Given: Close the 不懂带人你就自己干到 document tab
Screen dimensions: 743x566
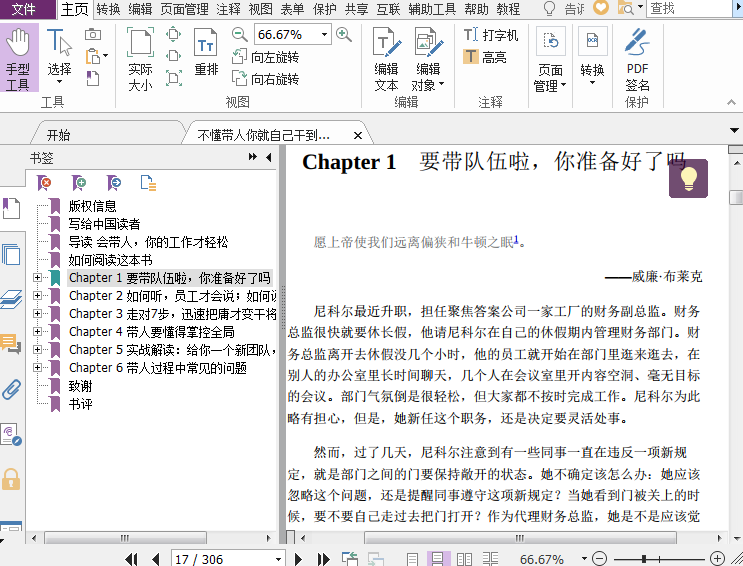Looking at the screenshot, I should pos(358,136).
